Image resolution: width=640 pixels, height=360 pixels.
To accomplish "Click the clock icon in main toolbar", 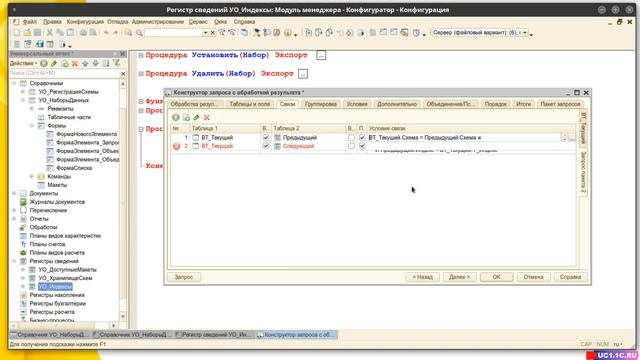I will coord(416,33).
